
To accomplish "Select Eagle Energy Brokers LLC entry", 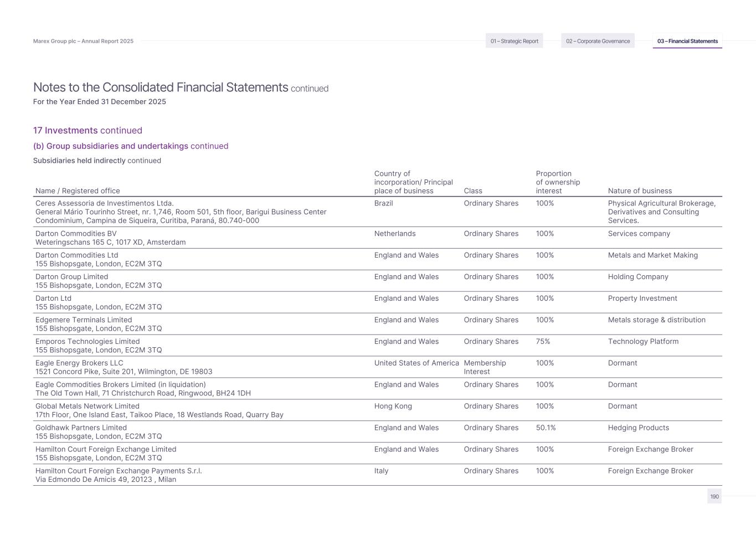I will coord(79,363).
